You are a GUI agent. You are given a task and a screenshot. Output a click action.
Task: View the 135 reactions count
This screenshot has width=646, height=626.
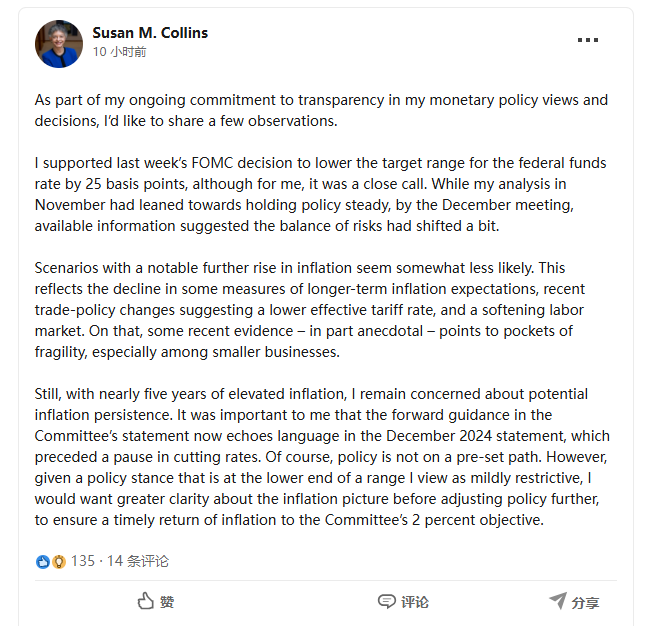click(x=83, y=561)
